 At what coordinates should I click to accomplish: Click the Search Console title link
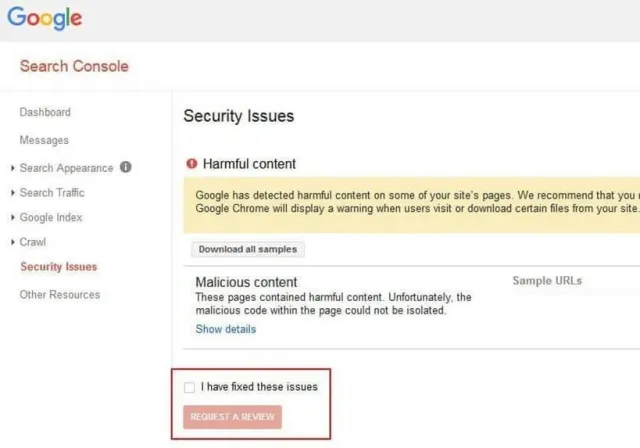pyautogui.click(x=74, y=66)
